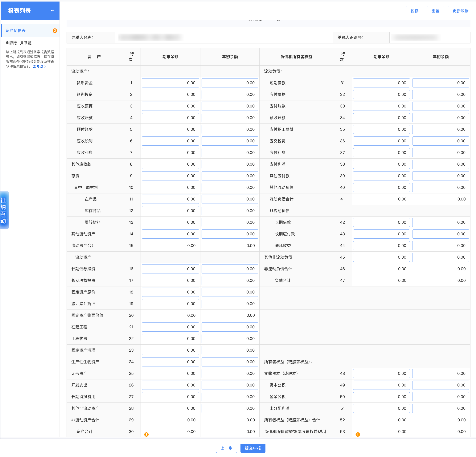This screenshot has height=457, width=476.
Task: Follow the 去修改 link
Action: click(x=39, y=66)
